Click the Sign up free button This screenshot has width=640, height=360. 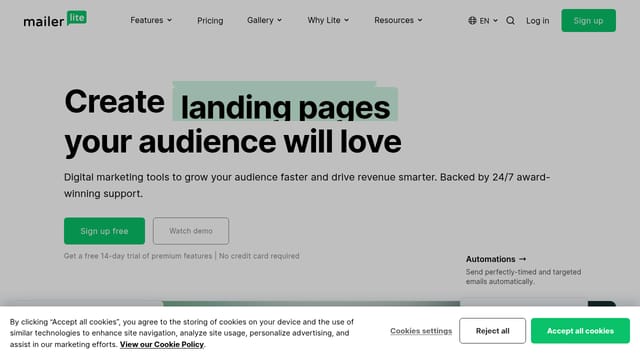click(104, 231)
